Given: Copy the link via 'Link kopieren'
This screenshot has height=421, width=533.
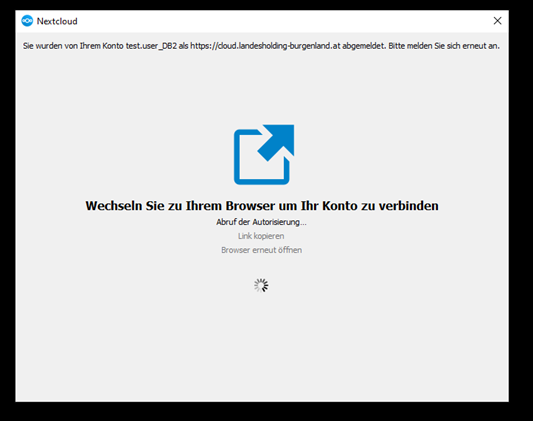Looking at the screenshot, I should (x=261, y=236).
